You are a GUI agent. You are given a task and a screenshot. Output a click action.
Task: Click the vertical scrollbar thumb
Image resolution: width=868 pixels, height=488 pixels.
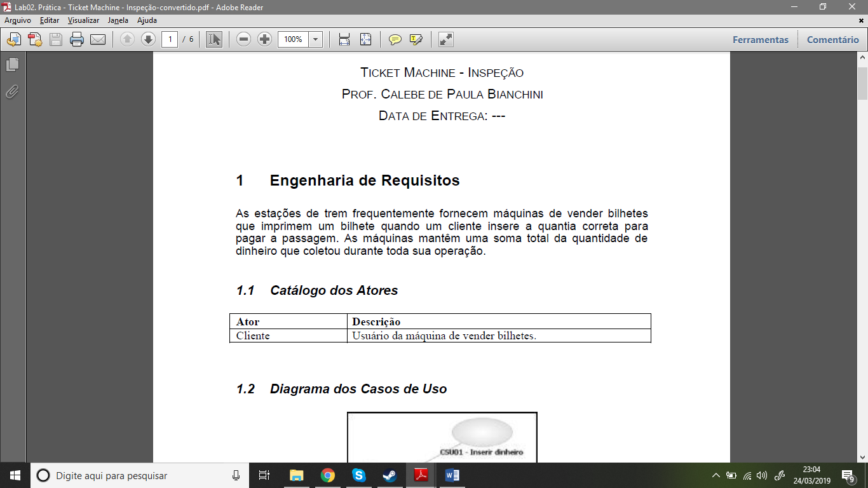coord(862,82)
